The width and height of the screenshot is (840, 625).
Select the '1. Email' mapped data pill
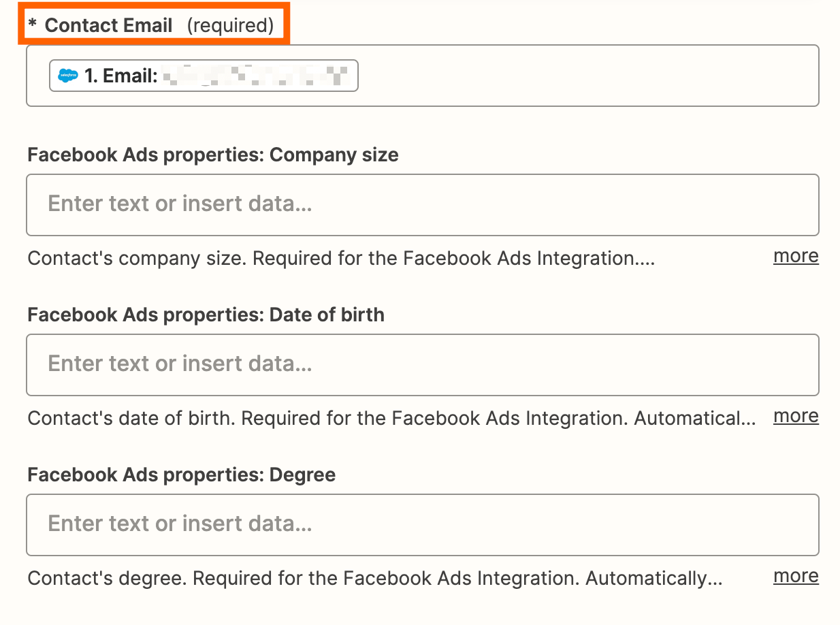coord(204,76)
